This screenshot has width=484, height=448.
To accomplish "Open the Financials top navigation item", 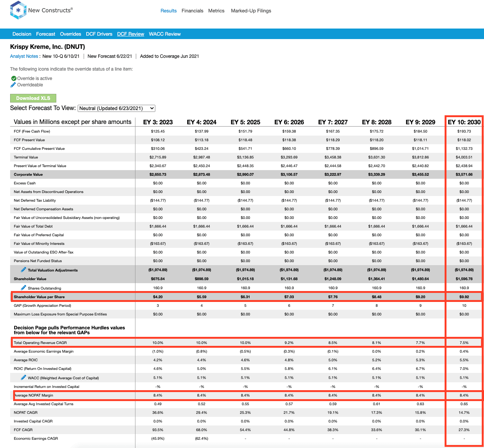I will (x=192, y=11).
